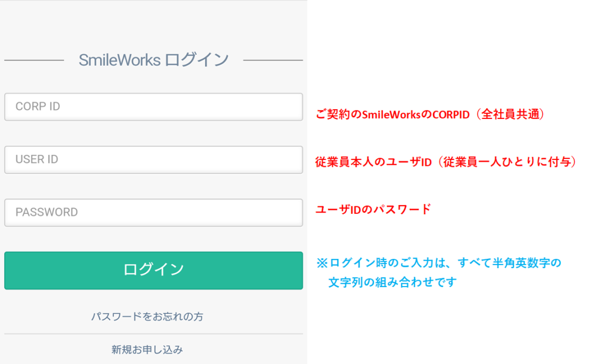
Task: Open the パスワードをお忘れの方 link
Action: point(147,316)
